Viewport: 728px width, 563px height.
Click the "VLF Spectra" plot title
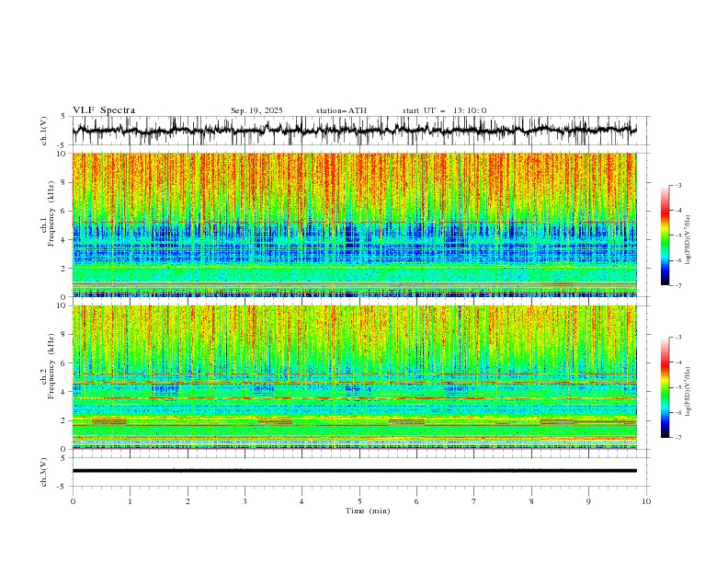point(104,110)
